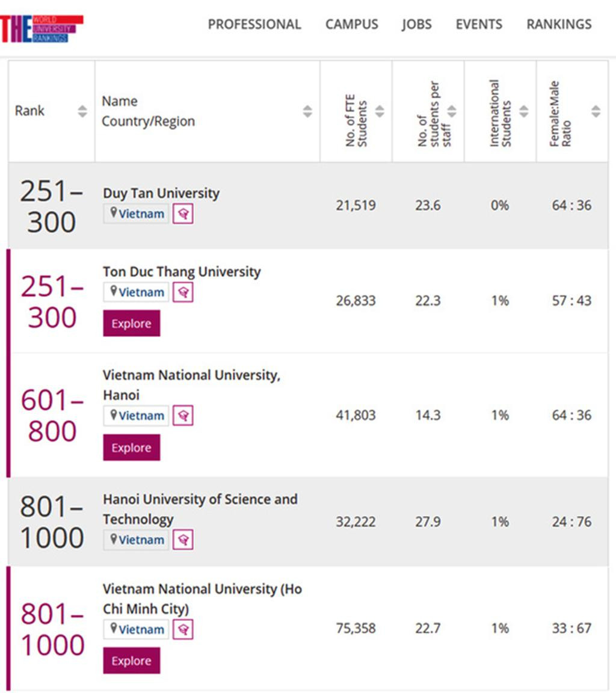Click Explore under Vietnam National University, Hanoi

coord(131,448)
